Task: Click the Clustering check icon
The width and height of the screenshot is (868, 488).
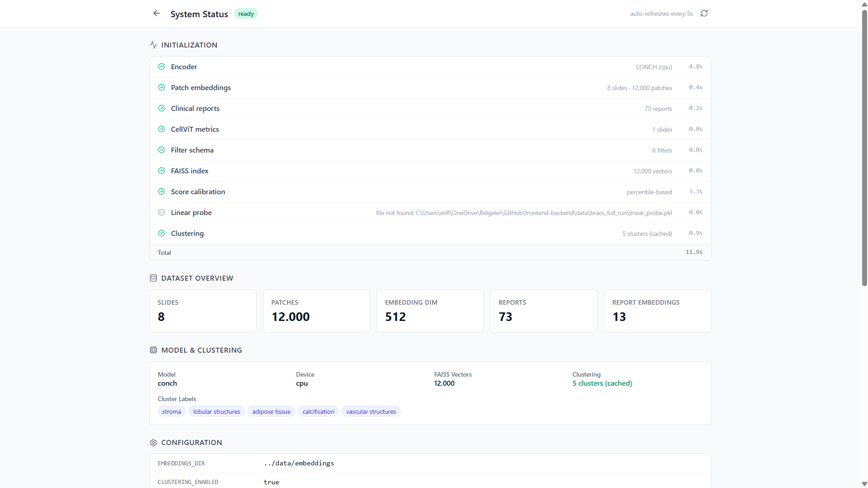Action: [x=162, y=233]
